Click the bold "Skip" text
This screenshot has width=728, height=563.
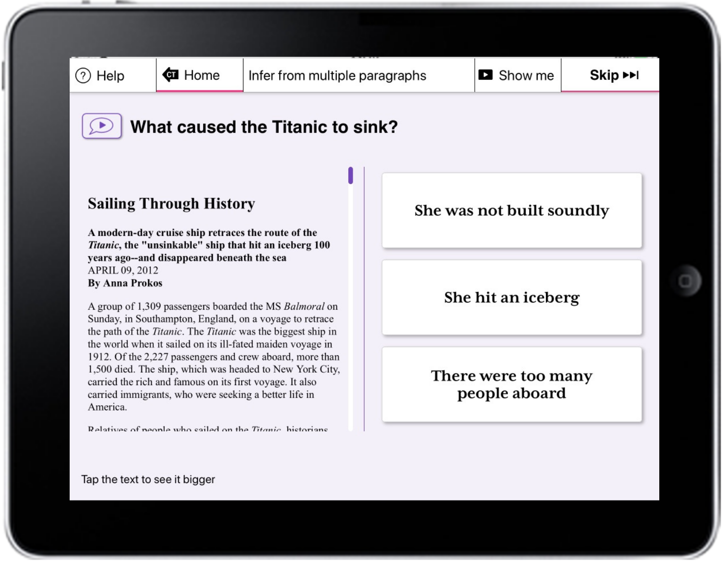pos(604,75)
